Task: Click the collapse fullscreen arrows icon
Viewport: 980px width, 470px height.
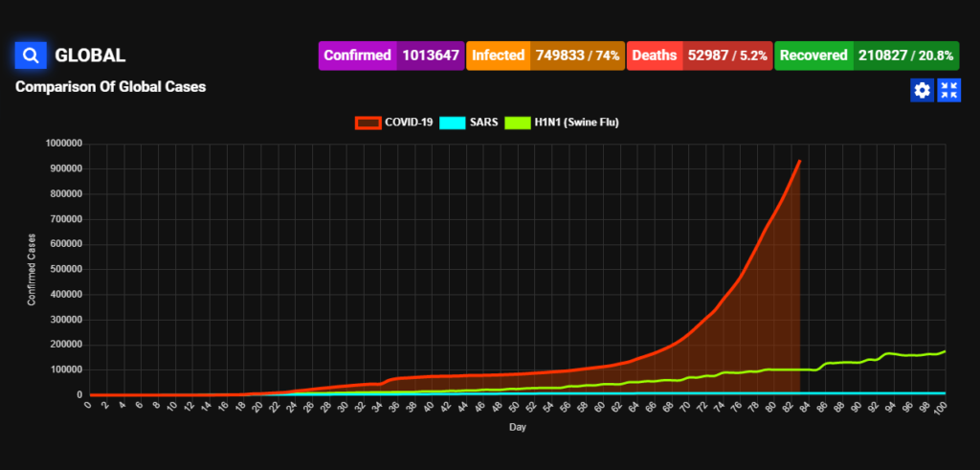Action: (x=948, y=90)
